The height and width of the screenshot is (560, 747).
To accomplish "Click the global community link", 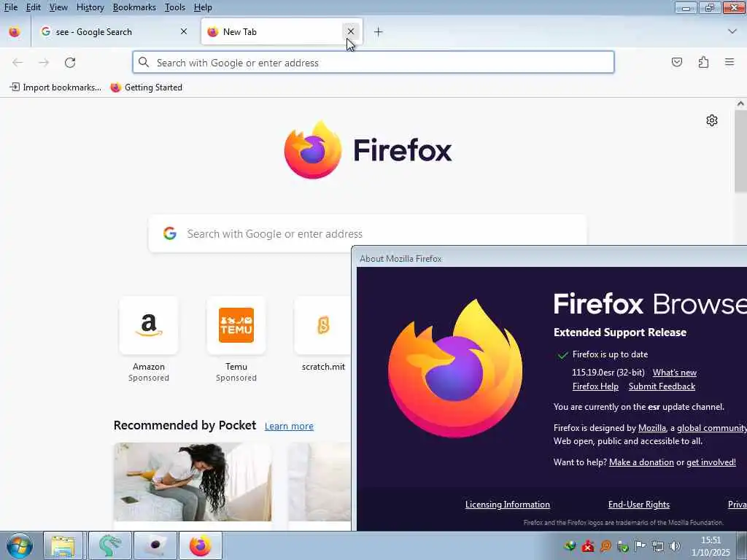I will tap(712, 427).
